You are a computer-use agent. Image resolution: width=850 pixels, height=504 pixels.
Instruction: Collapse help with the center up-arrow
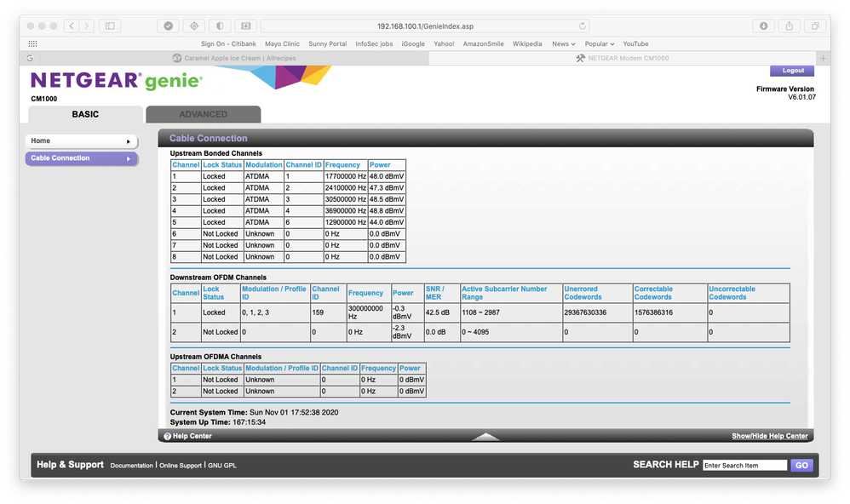485,437
